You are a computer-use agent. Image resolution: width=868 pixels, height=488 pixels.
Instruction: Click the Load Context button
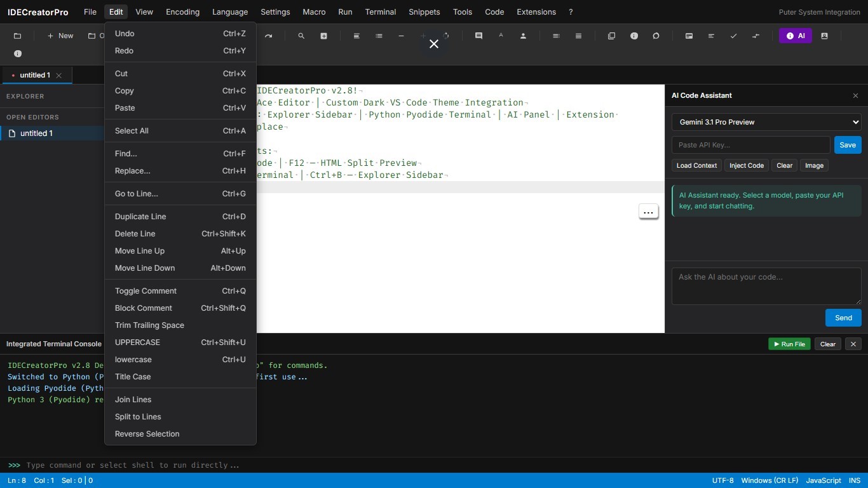point(696,165)
